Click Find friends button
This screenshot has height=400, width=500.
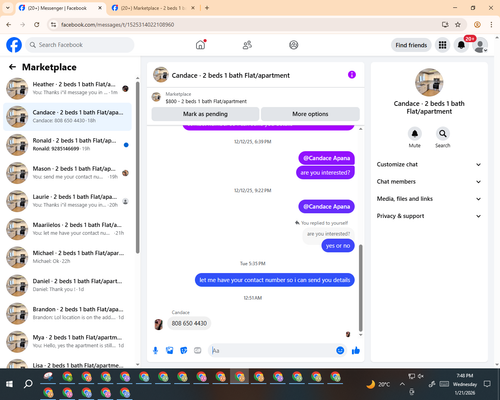[411, 45]
